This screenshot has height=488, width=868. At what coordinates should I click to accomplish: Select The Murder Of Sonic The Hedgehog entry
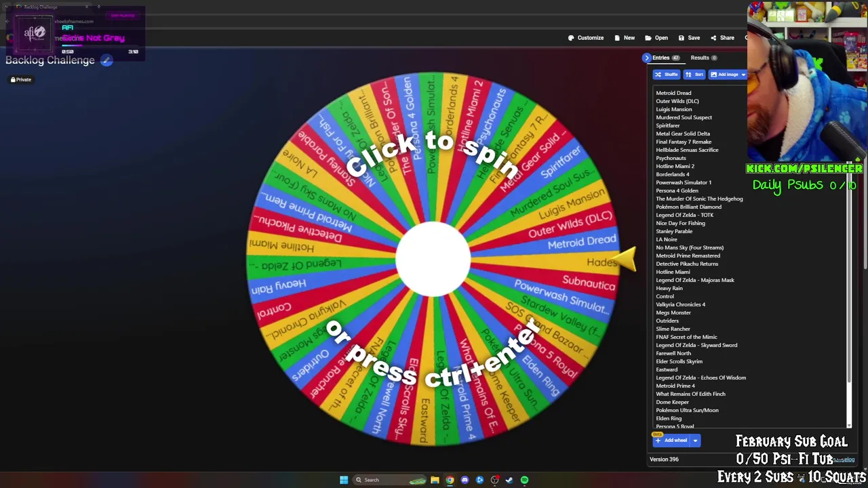pos(699,199)
